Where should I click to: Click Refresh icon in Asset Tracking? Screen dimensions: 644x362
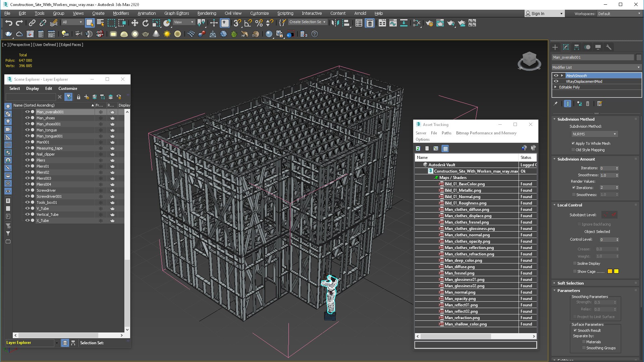tap(418, 148)
